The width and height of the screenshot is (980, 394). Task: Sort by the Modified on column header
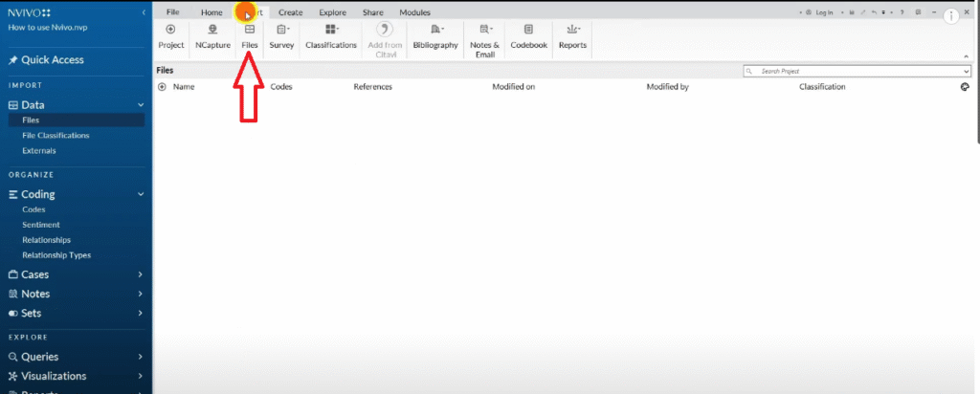click(x=513, y=87)
